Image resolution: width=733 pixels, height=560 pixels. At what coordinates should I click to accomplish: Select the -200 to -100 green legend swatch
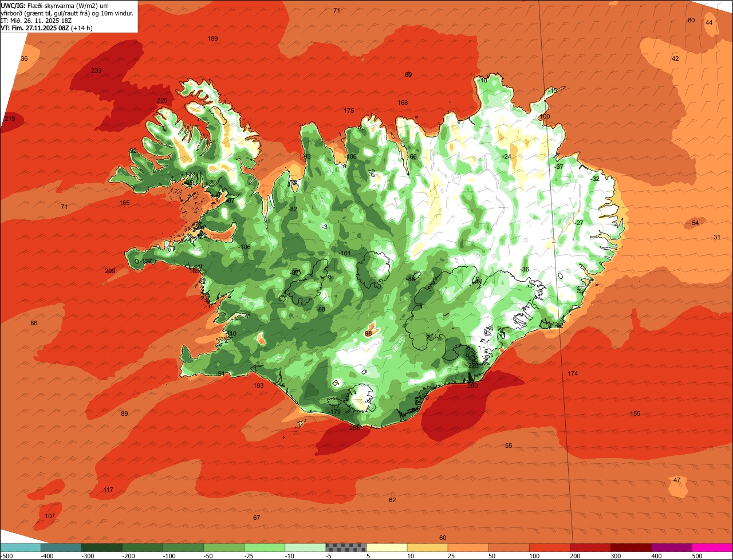(x=143, y=547)
